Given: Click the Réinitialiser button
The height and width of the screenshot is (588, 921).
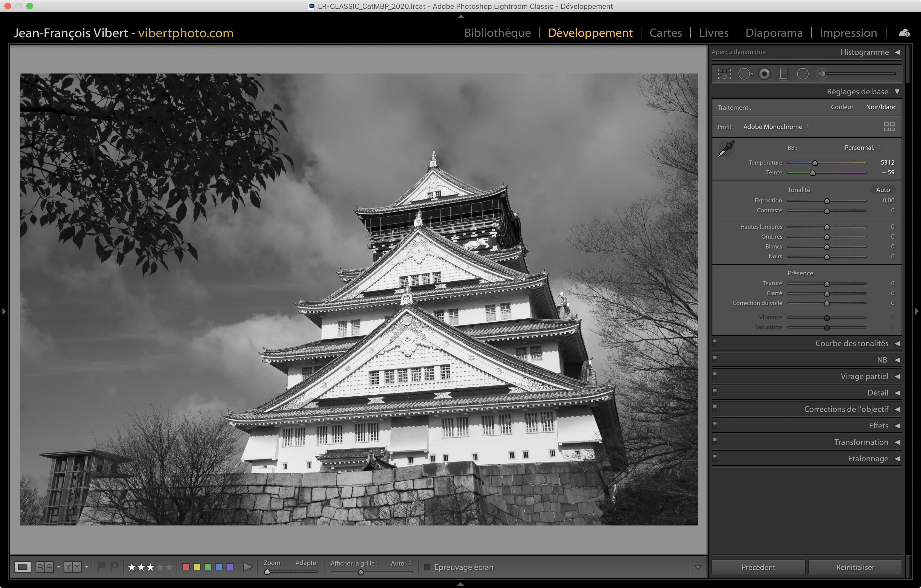Looking at the screenshot, I should [x=855, y=567].
